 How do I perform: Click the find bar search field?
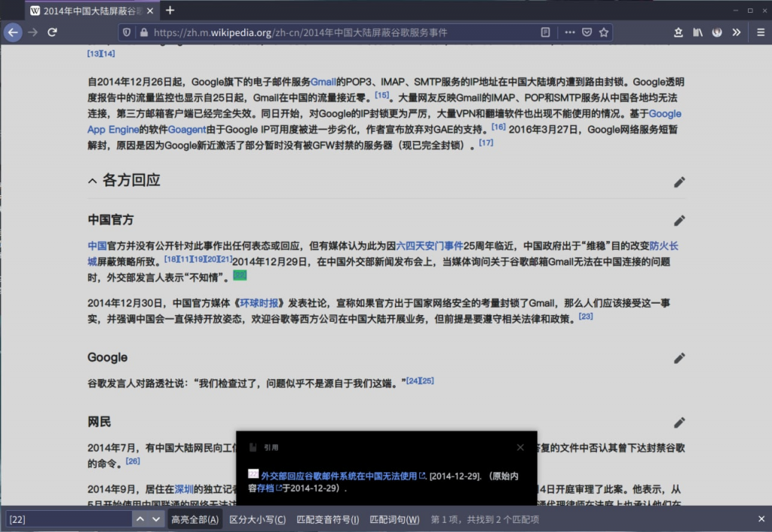coord(68,519)
